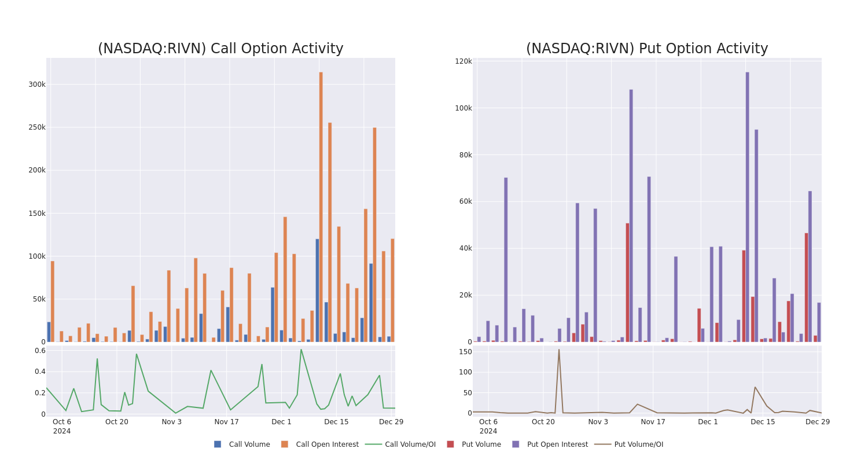Viewport: 868px width, 463px height.
Task: Click the 80k label on put chart axis
Action: point(466,155)
